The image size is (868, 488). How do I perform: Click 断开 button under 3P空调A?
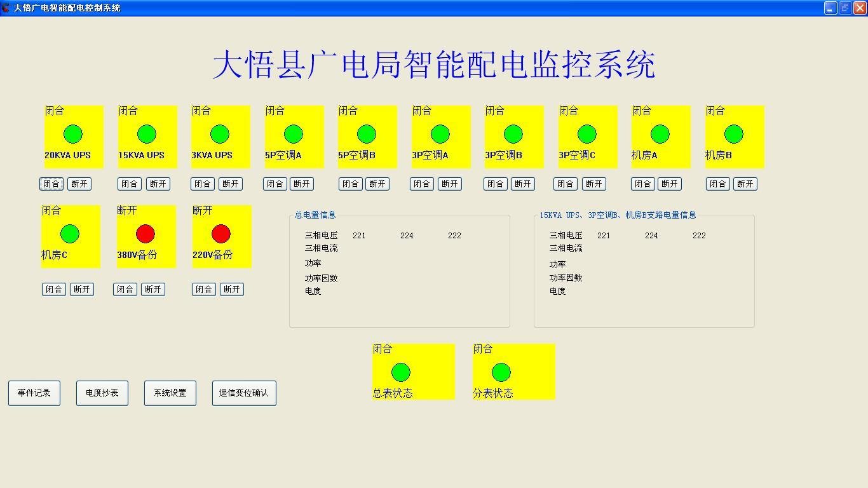pos(450,184)
